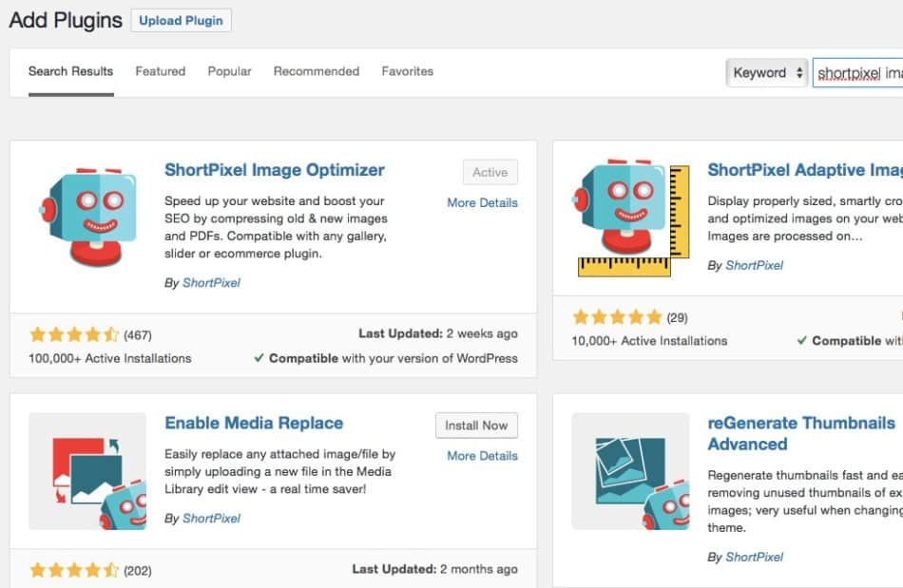Click ShortPixel author link under Enable Media Replace
This screenshot has width=903, height=588.
[x=211, y=518]
